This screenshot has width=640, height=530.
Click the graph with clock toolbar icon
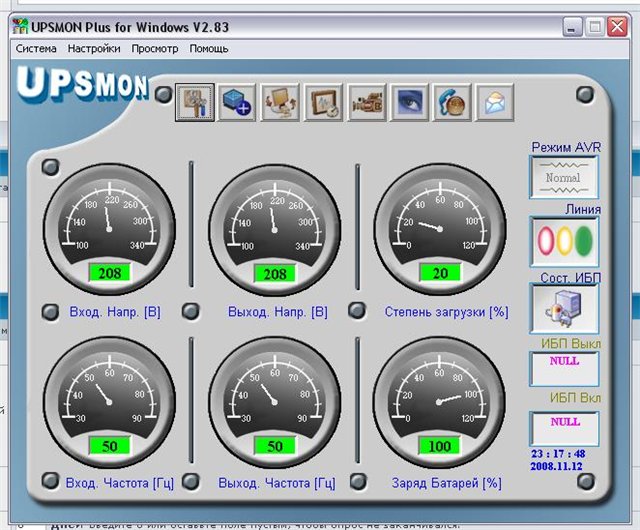pos(324,102)
